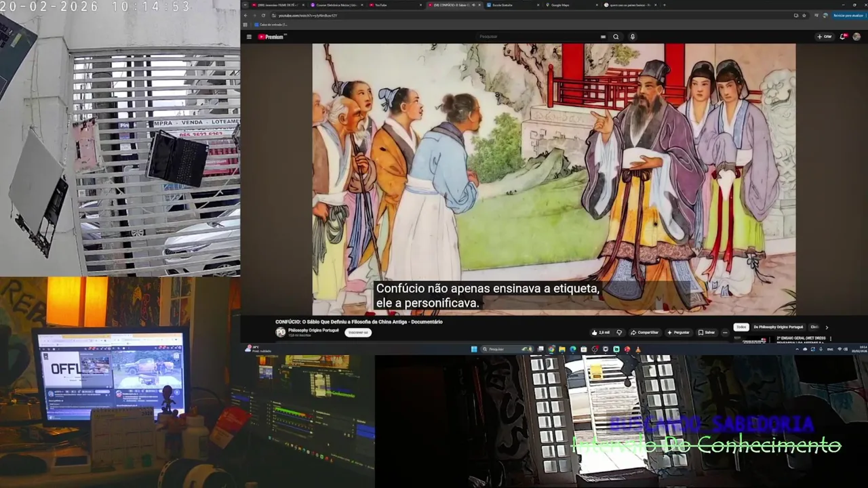The width and height of the screenshot is (868, 488).
Task: Click 'Reiniciar para atualizar' browser button
Action: pyautogui.click(x=849, y=16)
